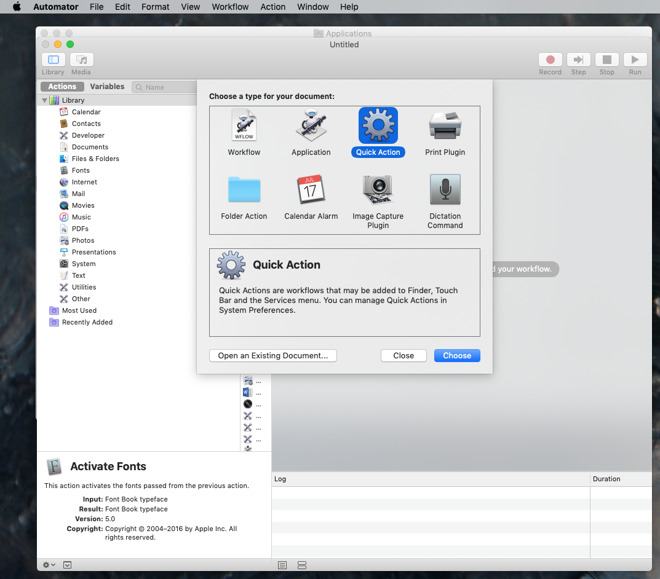Switch to the Actions tab
Screen dimensions: 660x579
click(x=62, y=86)
